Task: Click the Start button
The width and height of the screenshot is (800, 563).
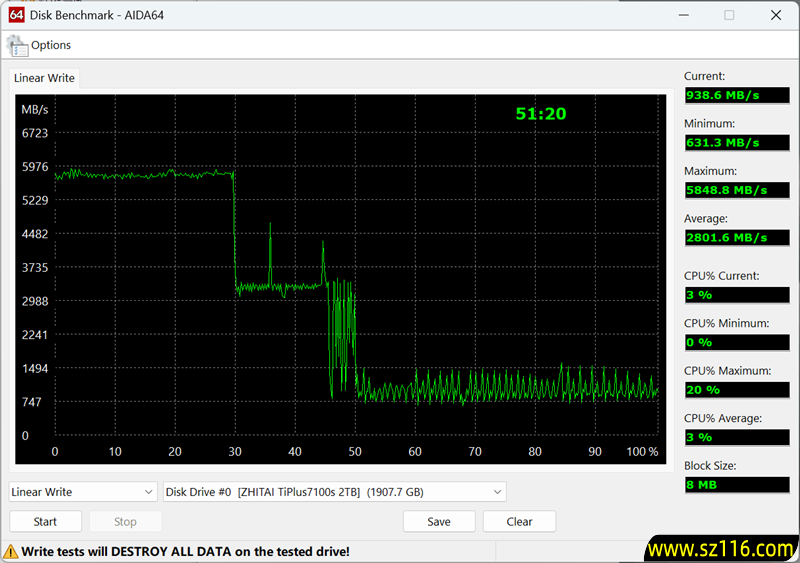Action: [45, 522]
